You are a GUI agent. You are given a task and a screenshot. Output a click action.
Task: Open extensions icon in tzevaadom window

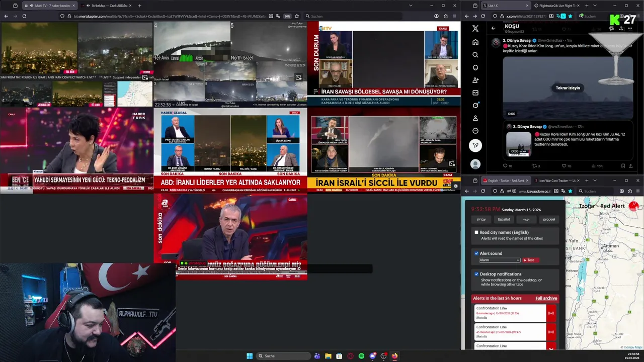tap(629, 191)
